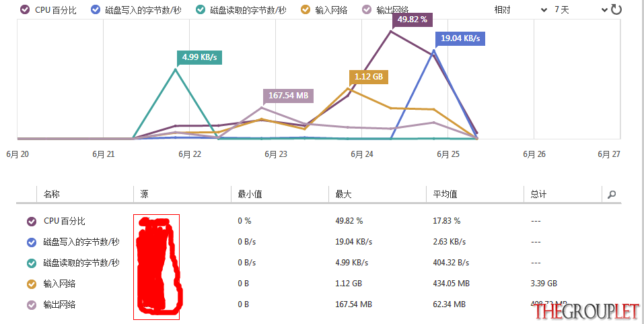Click the 6月 26 date axis label
644x324 pixels.
click(x=534, y=154)
